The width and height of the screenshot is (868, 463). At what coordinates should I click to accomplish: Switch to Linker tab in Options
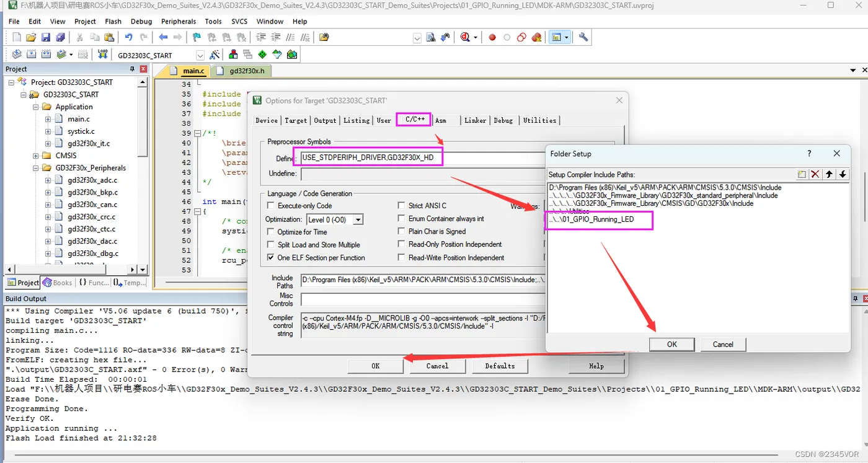(x=476, y=120)
